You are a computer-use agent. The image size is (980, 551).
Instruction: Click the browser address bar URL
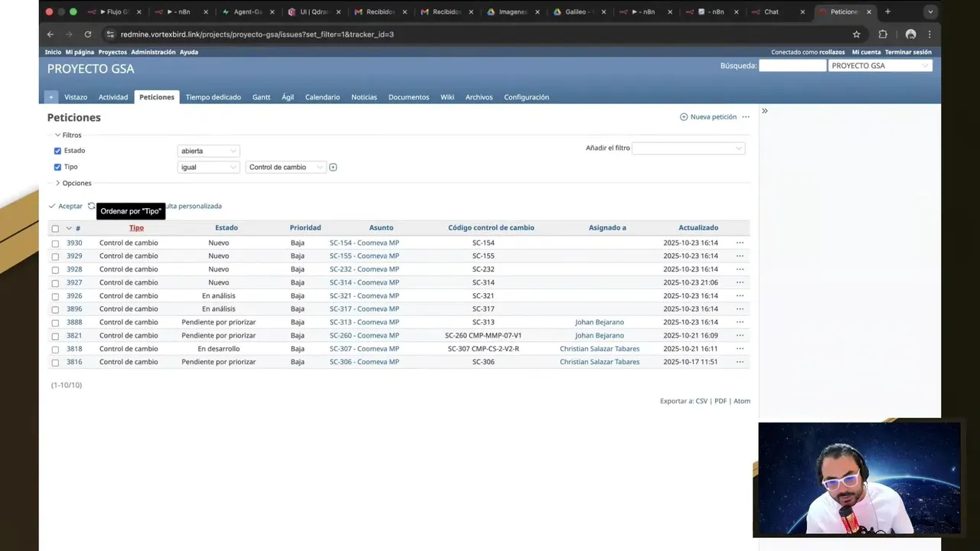(x=256, y=34)
